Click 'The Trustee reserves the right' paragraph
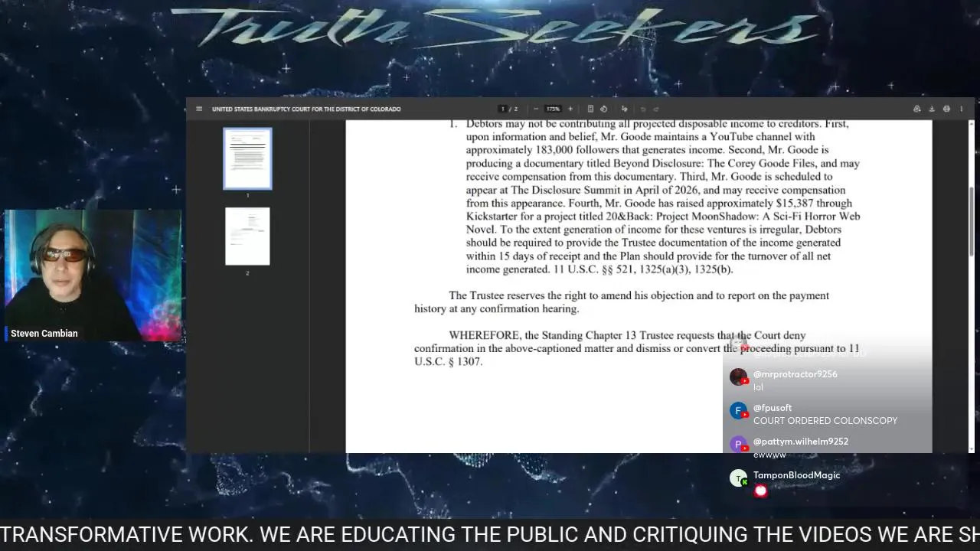 tap(622, 302)
